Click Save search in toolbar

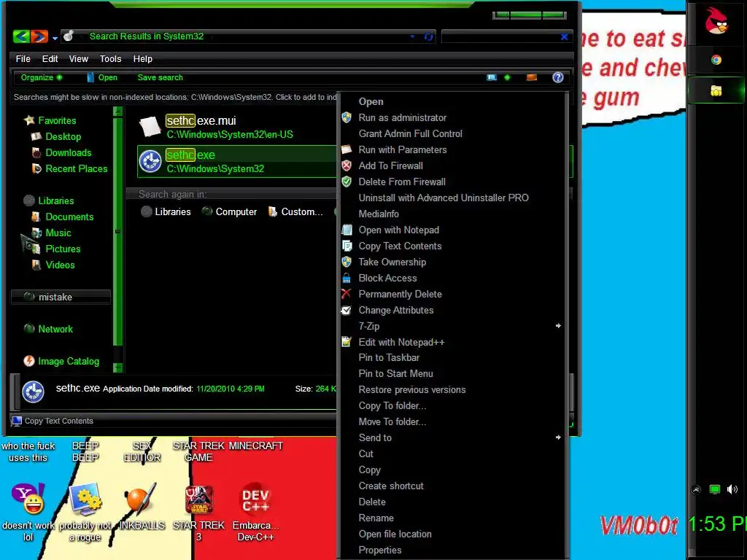pos(160,77)
